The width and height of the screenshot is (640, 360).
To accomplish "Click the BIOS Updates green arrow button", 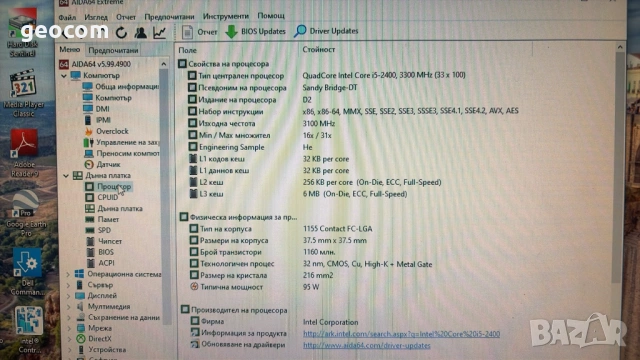I will (256, 31).
